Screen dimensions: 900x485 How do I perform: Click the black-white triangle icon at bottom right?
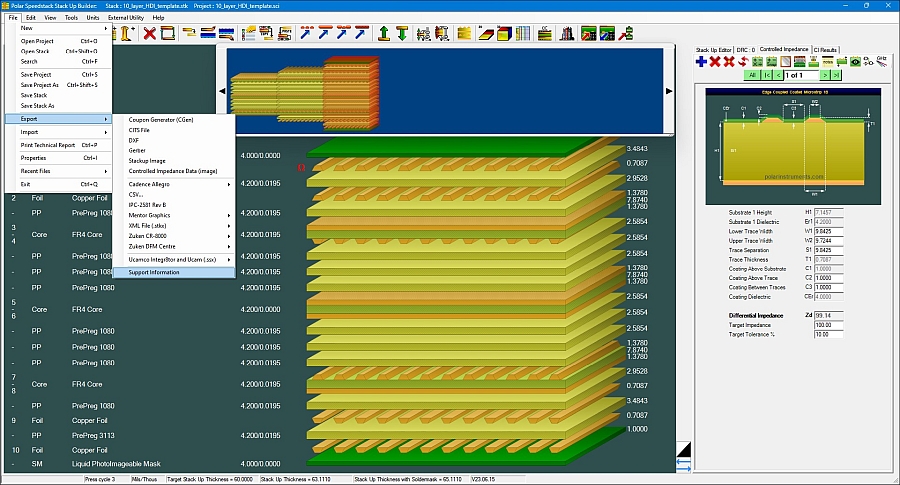pos(684,449)
